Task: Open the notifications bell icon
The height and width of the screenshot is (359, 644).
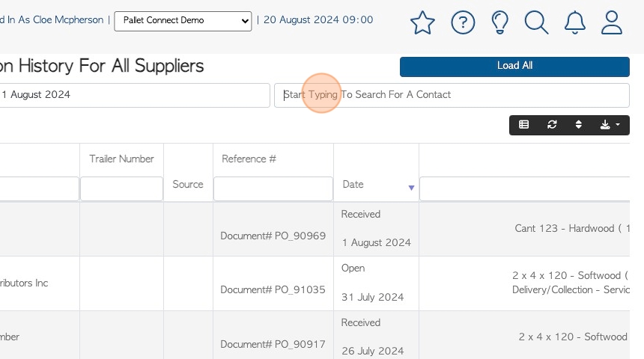Action: [x=574, y=22]
